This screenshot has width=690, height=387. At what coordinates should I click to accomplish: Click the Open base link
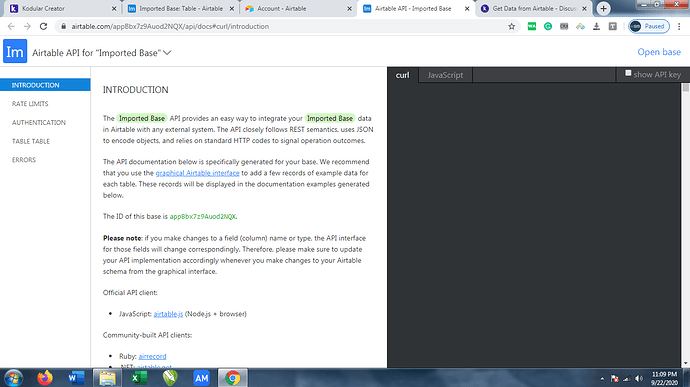(659, 52)
